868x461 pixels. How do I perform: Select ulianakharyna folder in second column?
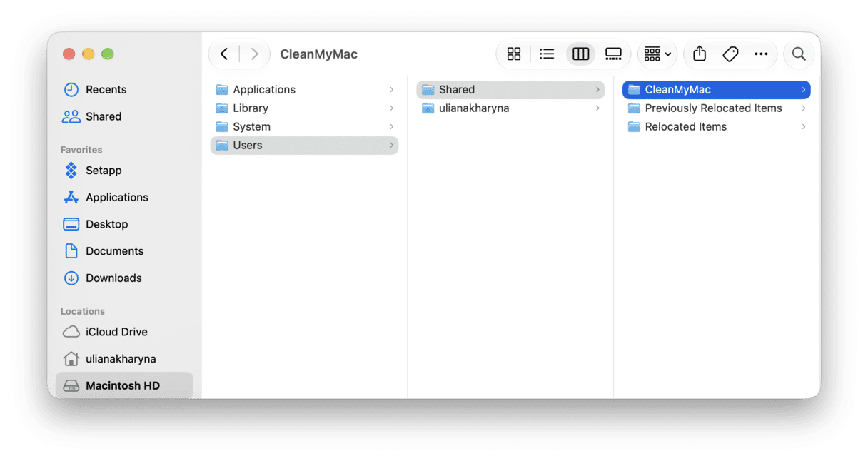[x=510, y=108]
